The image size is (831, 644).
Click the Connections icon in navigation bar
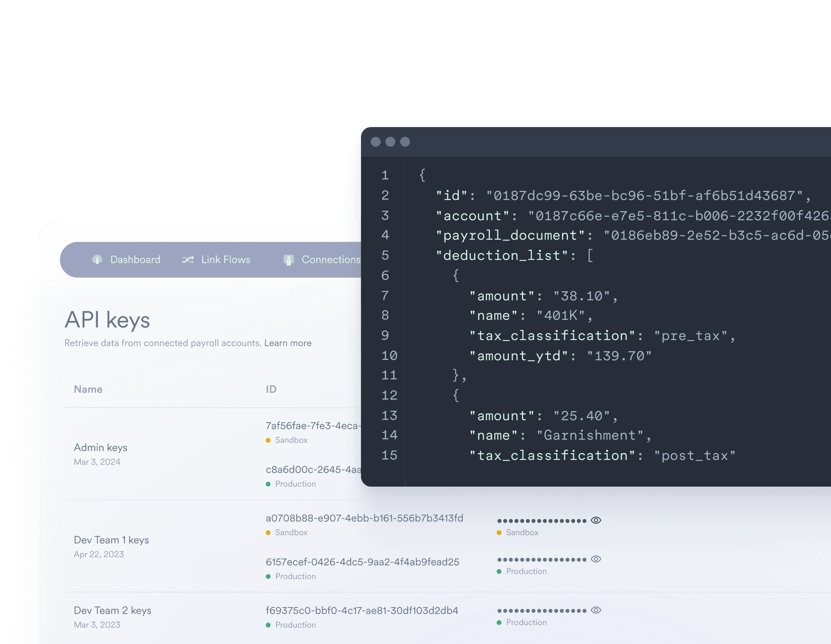[289, 260]
